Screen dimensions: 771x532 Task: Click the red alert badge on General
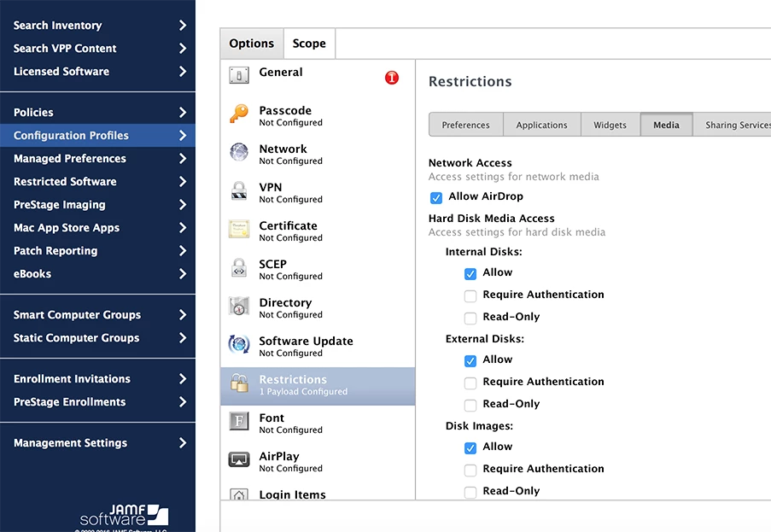(392, 78)
